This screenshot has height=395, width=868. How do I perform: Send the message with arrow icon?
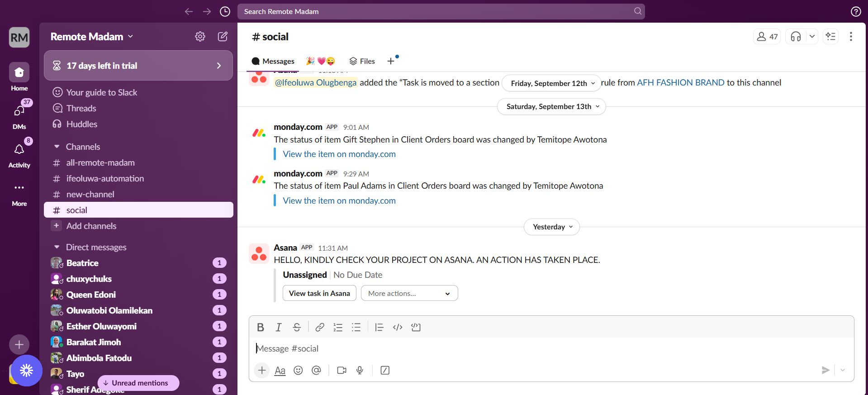[x=825, y=370]
